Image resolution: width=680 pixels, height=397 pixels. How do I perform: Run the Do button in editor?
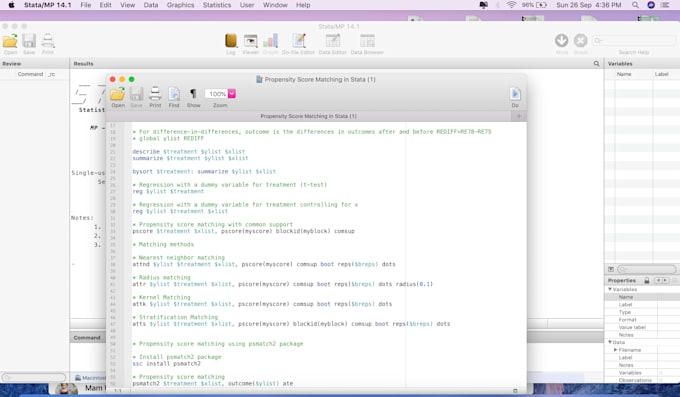click(x=515, y=94)
